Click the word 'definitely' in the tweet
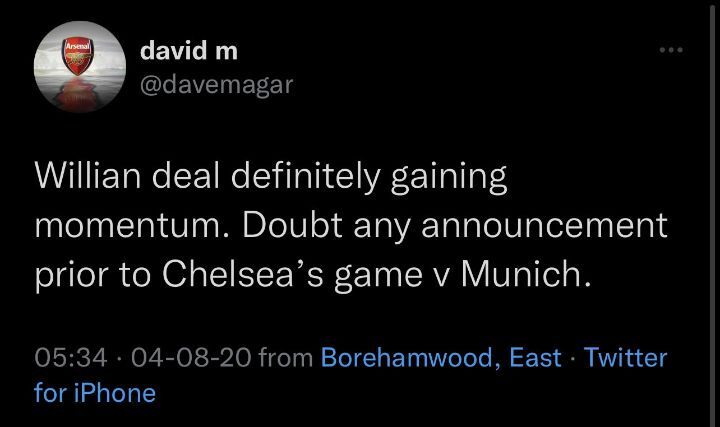This screenshot has width=720, height=427. (305, 177)
